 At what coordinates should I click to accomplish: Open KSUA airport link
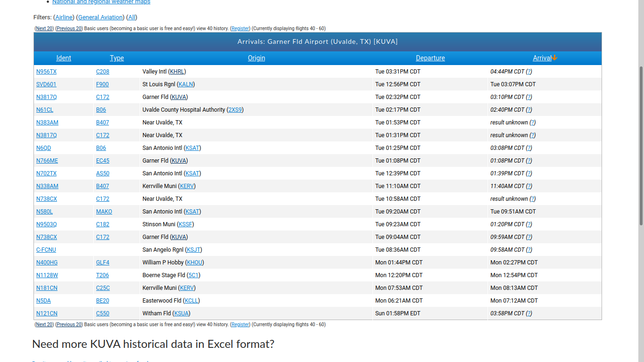point(182,313)
